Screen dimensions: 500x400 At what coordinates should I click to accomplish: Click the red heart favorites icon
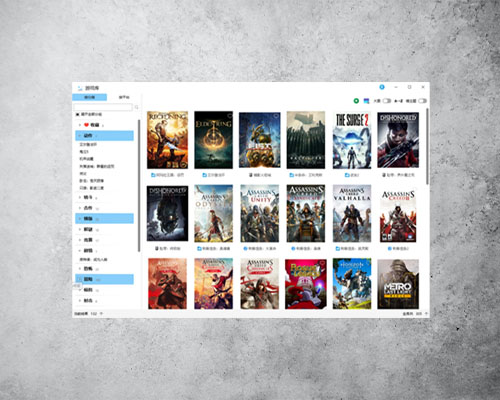(86, 125)
